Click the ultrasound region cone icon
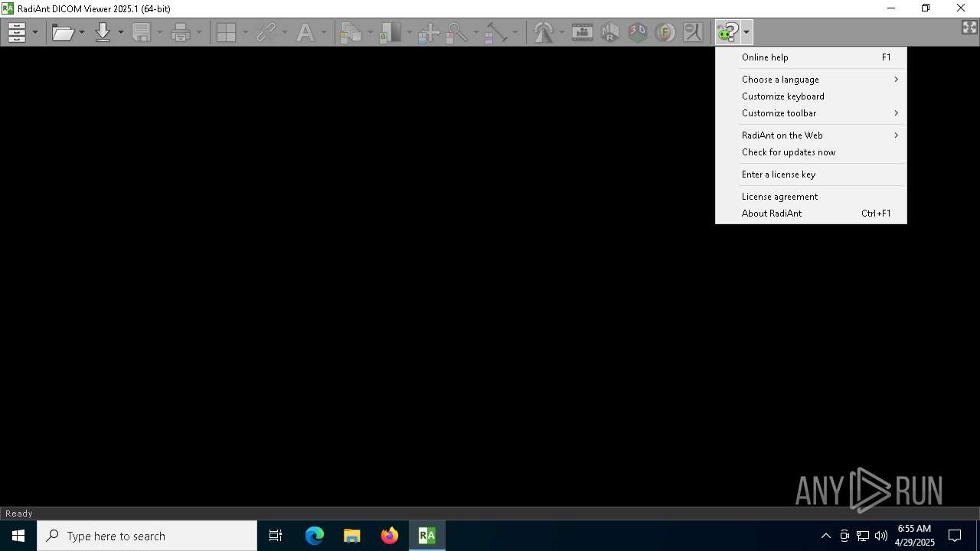980x551 pixels. click(544, 32)
